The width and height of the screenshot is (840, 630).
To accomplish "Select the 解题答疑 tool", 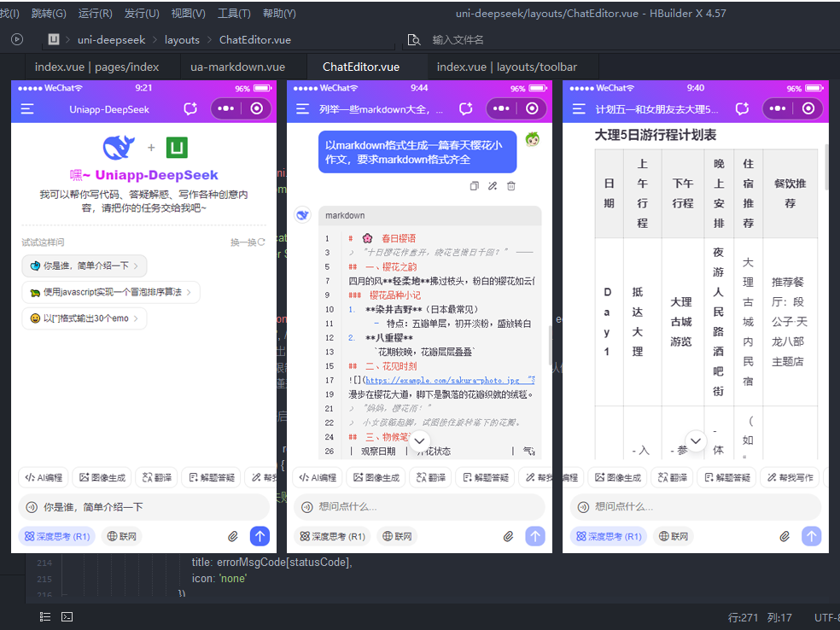I will tap(211, 477).
